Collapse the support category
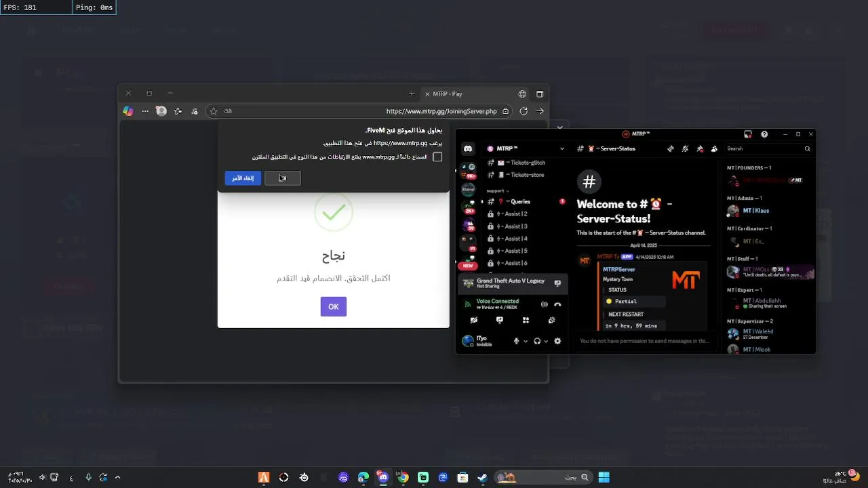Image resolution: width=868 pixels, height=488 pixels. point(497,190)
